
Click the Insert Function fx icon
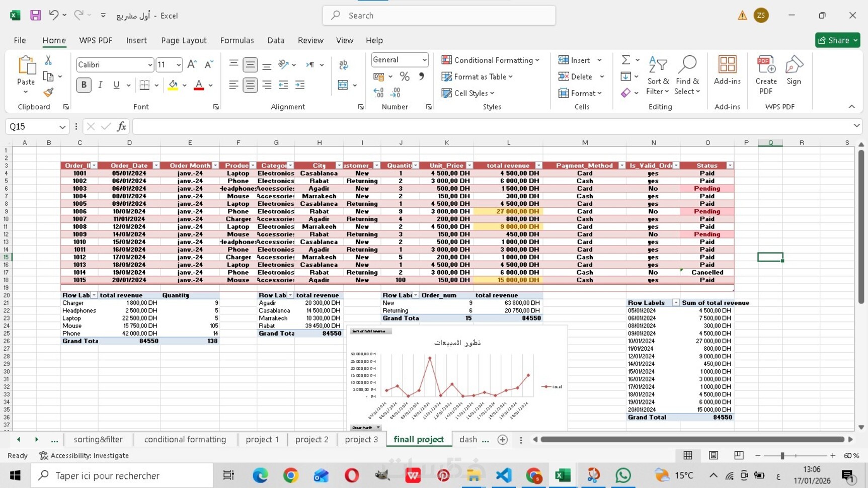[122, 126]
